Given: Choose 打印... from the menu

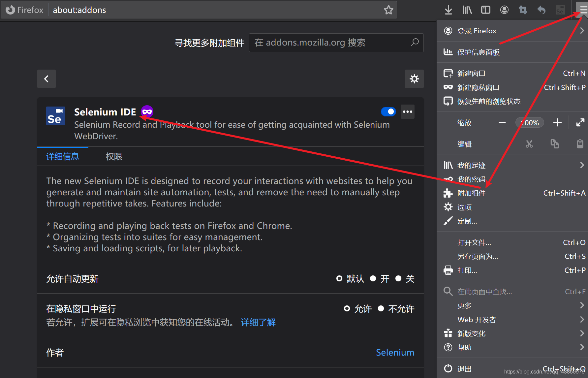Looking at the screenshot, I should pos(512,270).
